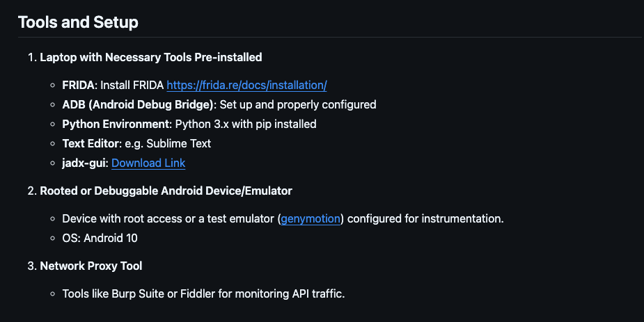644x322 pixels.
Task: Click the Python 3.x with pip installed text
Action: click(x=246, y=124)
